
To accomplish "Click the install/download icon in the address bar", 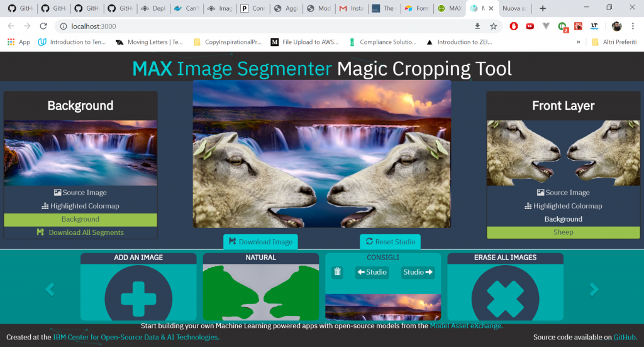I will tap(477, 26).
